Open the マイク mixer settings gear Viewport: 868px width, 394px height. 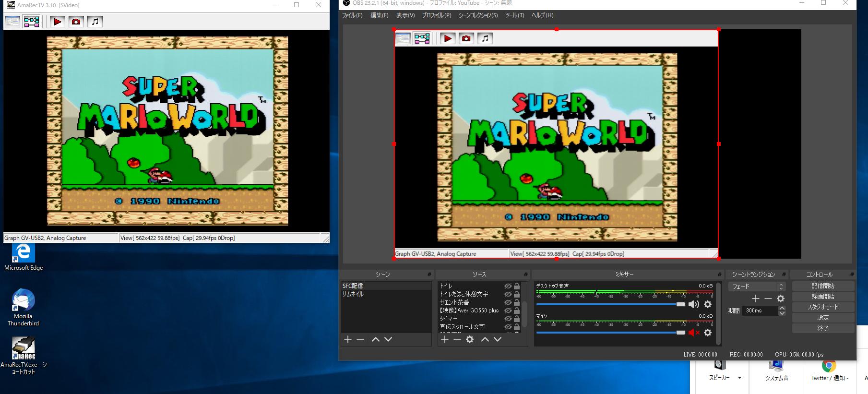708,333
